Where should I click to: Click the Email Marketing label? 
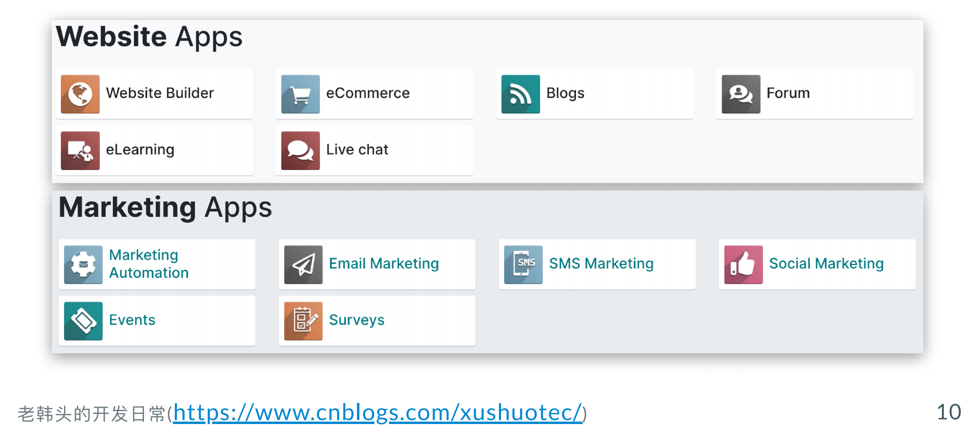(x=384, y=263)
